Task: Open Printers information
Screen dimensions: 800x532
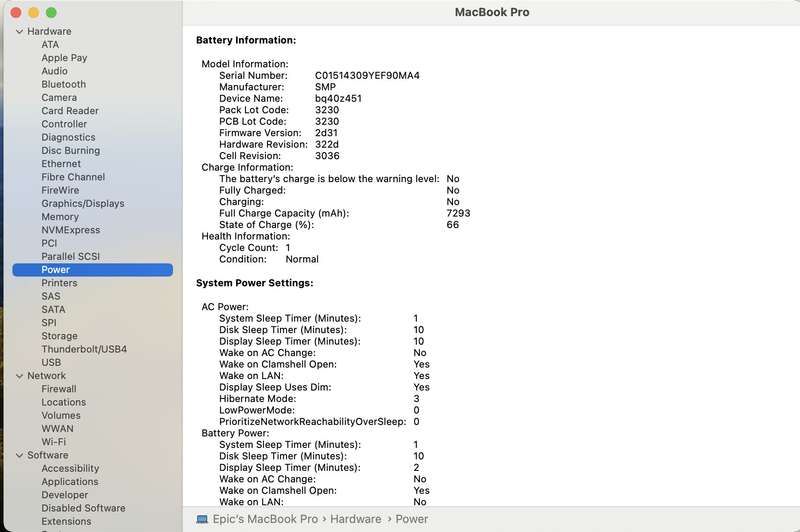Action: pos(59,284)
